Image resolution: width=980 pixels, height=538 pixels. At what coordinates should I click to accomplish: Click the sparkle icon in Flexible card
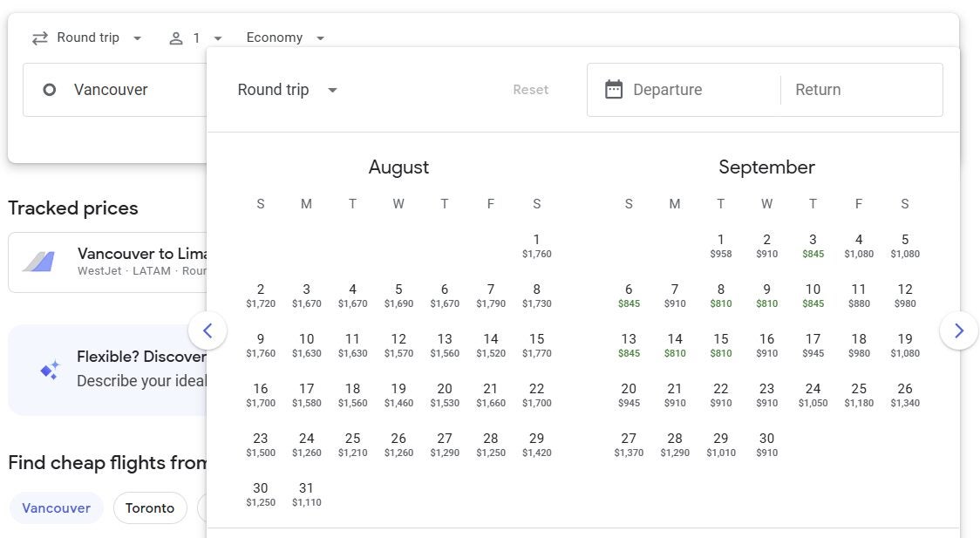click(x=50, y=370)
